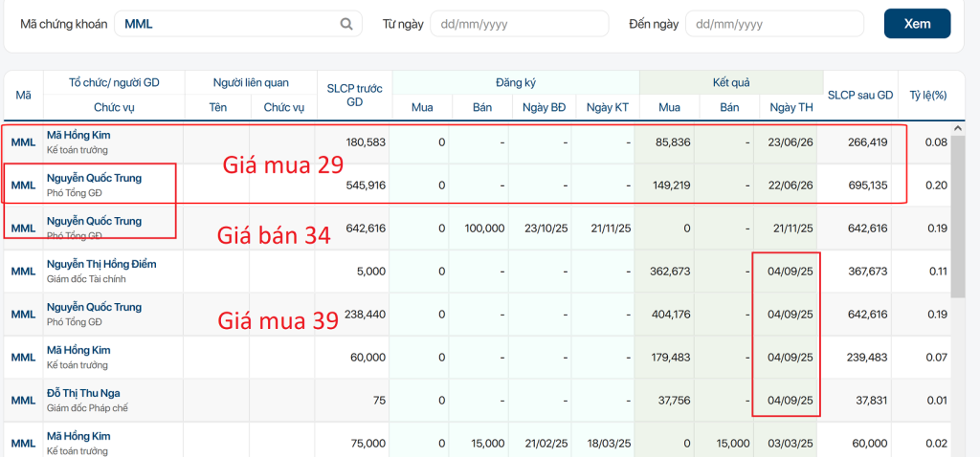Click MML code in the first row
980x457 pixels.
23,141
